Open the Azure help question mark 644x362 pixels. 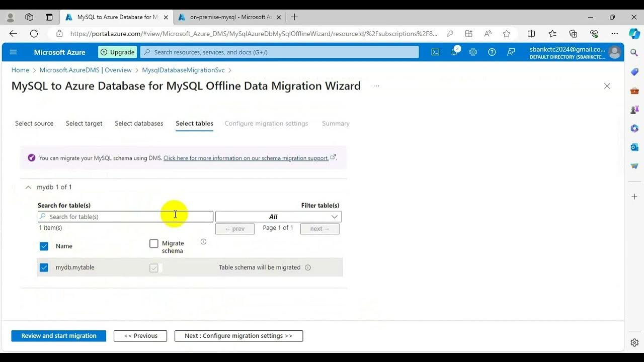[x=492, y=52]
